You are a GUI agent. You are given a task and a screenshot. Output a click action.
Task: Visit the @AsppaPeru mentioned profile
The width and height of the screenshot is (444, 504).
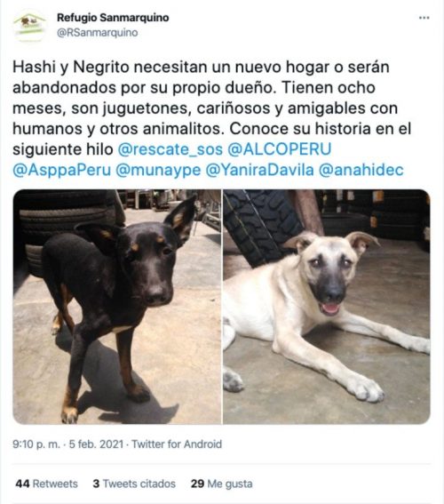[61, 170]
